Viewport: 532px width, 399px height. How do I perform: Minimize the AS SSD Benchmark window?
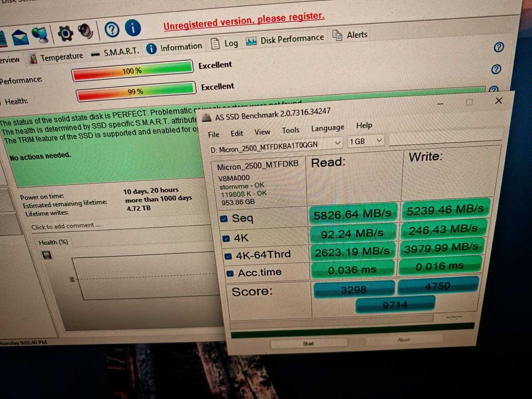click(440, 104)
